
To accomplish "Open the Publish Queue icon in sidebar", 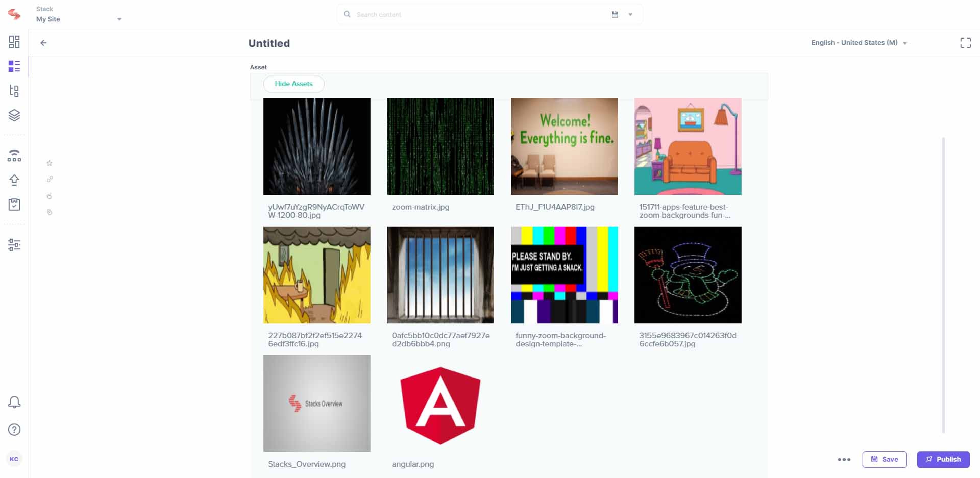I will coord(14,156).
